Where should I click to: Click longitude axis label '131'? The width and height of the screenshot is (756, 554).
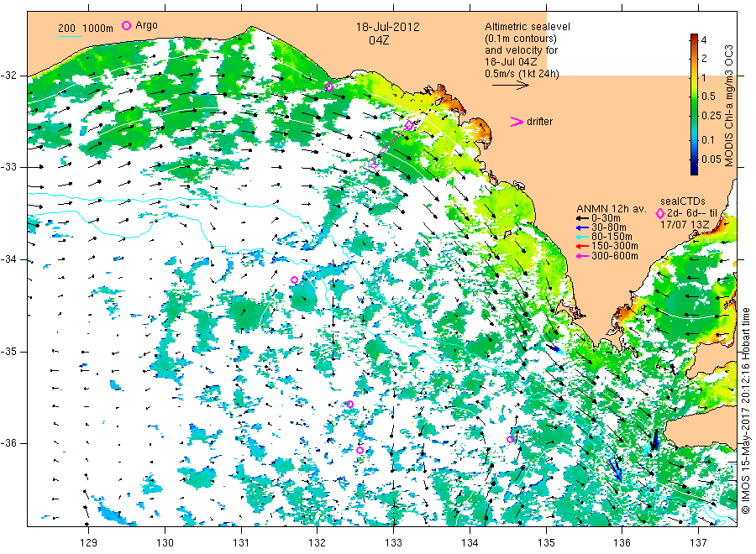click(241, 543)
